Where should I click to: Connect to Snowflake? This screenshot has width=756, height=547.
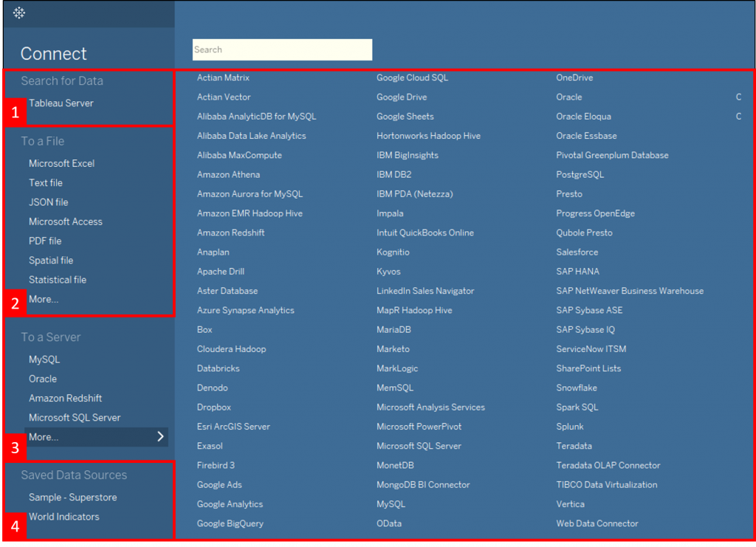[x=576, y=388]
